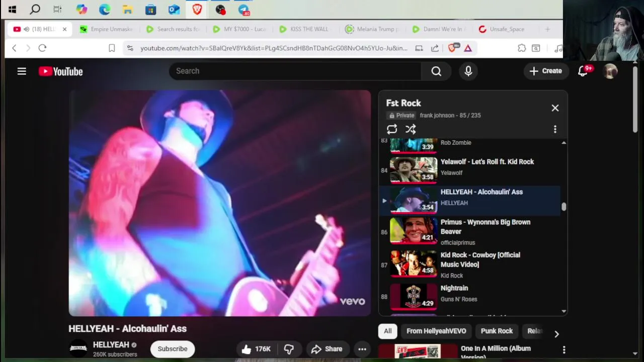Select the Punk Rock chip
The image size is (644, 362).
(x=497, y=331)
